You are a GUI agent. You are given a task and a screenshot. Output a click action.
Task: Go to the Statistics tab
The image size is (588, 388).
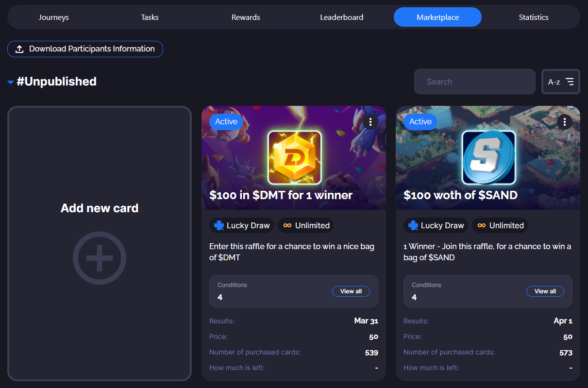[x=534, y=17]
